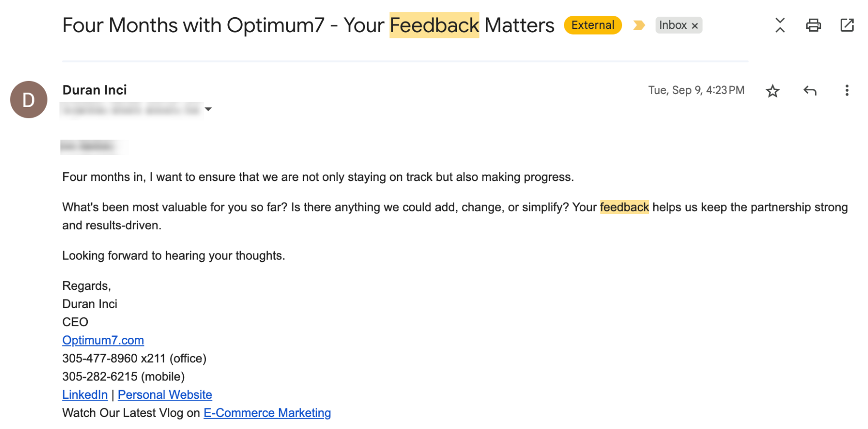The width and height of the screenshot is (868, 429).
Task: Star the email from Duran Inci
Action: [x=772, y=91]
